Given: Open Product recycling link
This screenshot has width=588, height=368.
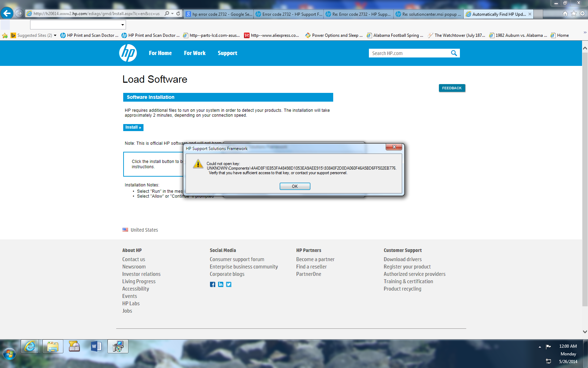Looking at the screenshot, I should point(402,289).
